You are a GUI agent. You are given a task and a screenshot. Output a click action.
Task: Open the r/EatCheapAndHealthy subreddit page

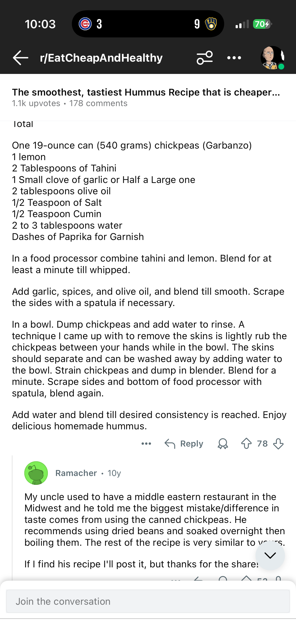coord(101,58)
